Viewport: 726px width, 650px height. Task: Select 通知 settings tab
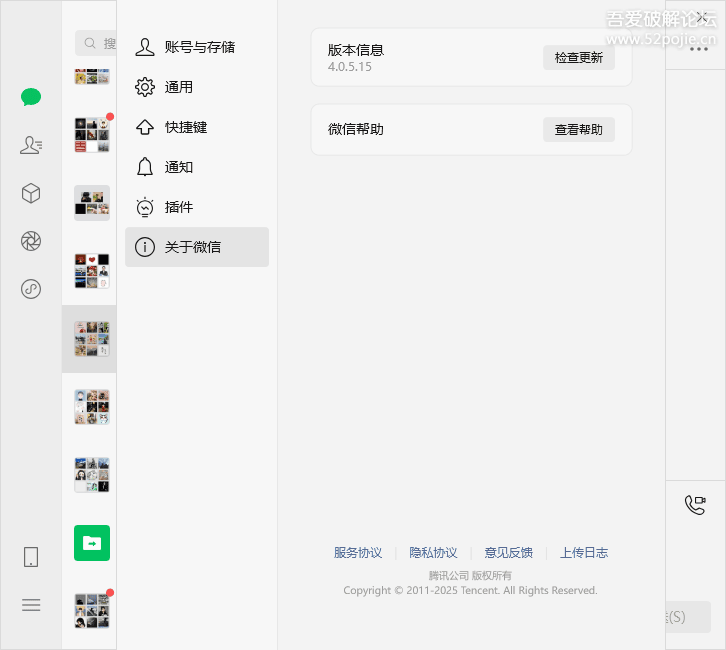click(197, 167)
